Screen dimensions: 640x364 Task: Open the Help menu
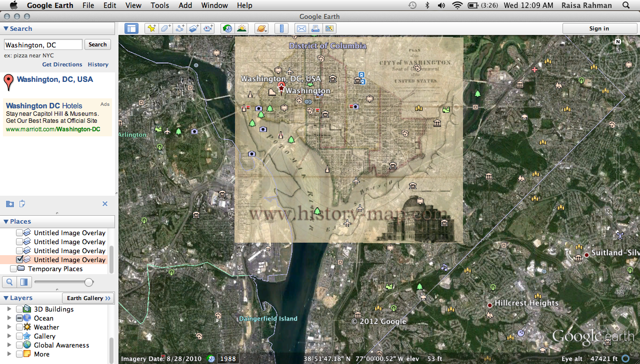[244, 5]
